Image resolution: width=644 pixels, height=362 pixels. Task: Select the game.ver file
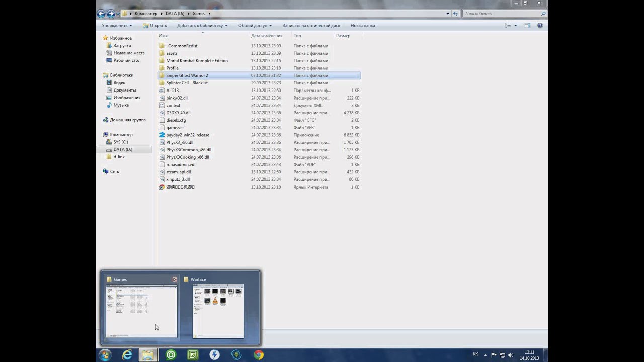point(175,128)
